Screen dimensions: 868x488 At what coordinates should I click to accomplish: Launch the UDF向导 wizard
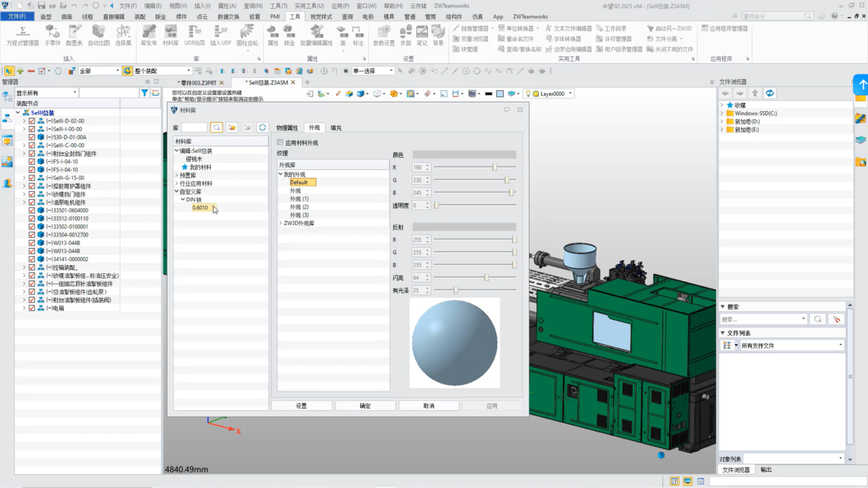click(x=195, y=35)
